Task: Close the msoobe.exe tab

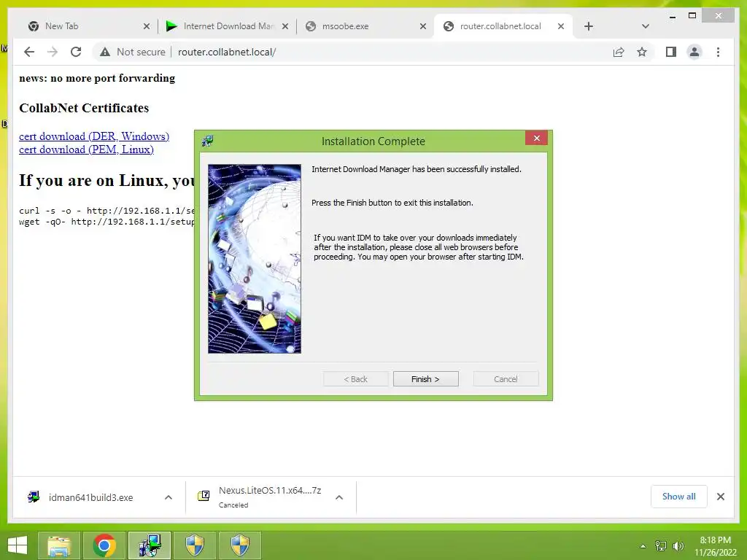Action: pyautogui.click(x=422, y=27)
